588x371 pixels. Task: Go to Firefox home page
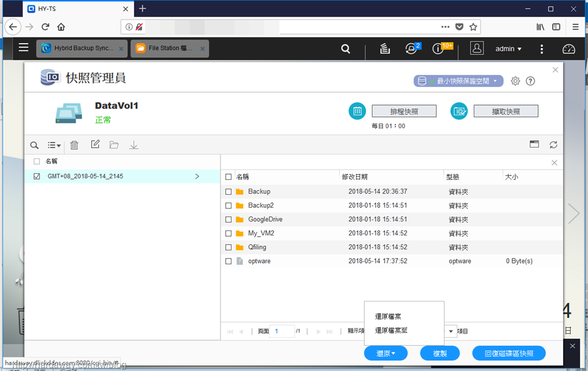61,27
